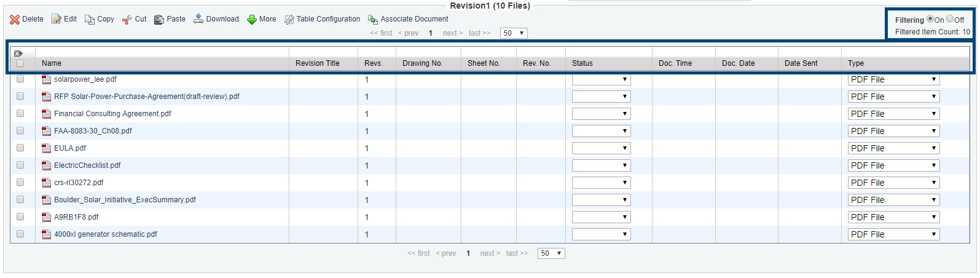Open Table Configuration tool
This screenshot has height=278, width=980.
[x=323, y=19]
